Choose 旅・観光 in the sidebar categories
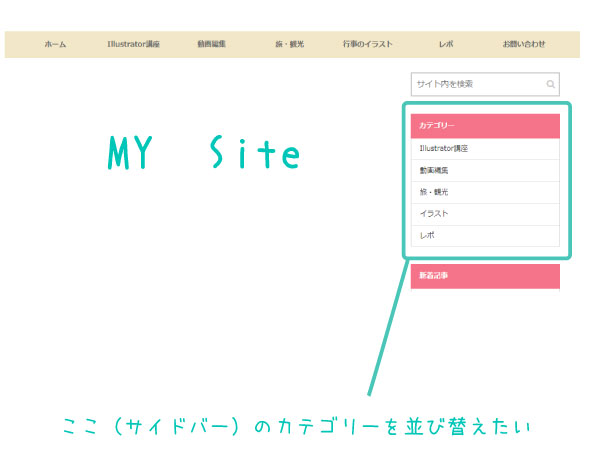Viewport: 600px width, 454px height. [485, 192]
